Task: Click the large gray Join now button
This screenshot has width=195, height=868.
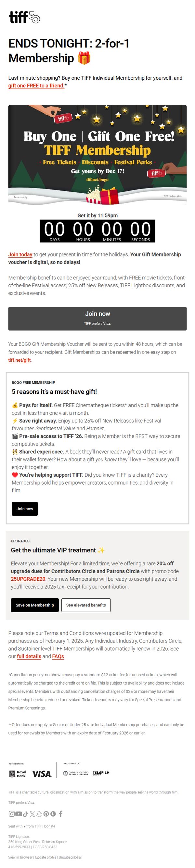Action: (97, 318)
